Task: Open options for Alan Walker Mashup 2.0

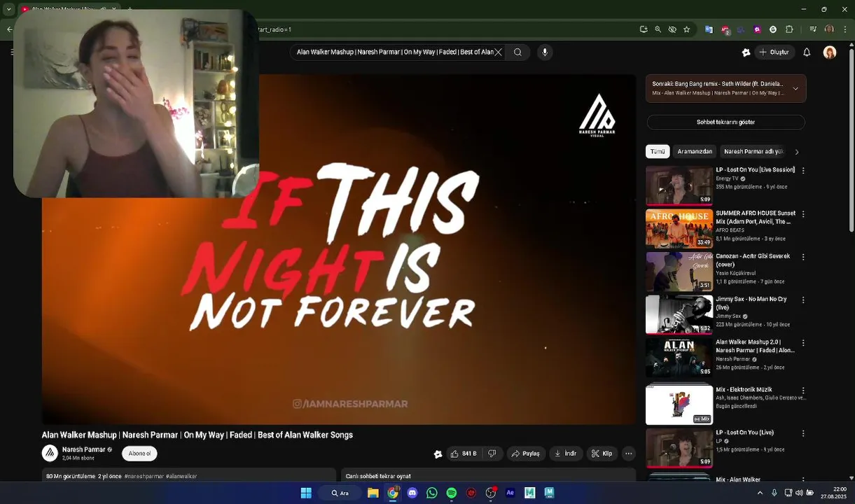Action: coord(803,343)
